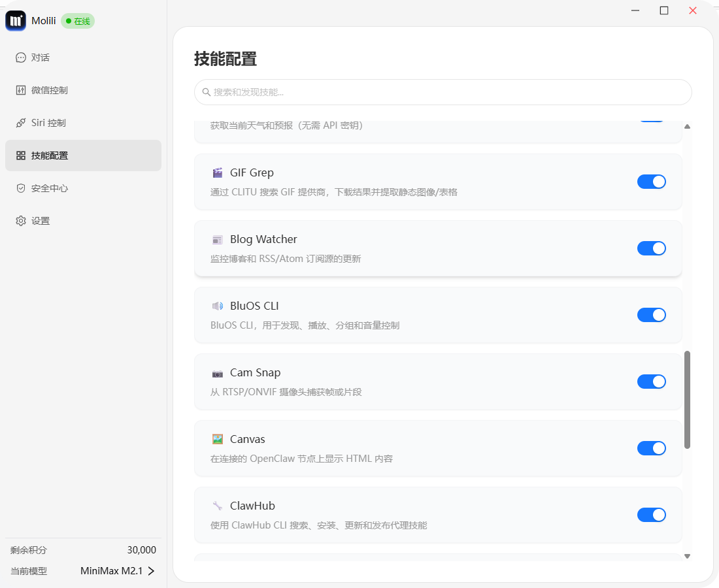
Task: Disable the GIF Grep skill toggle
Action: coord(651,182)
